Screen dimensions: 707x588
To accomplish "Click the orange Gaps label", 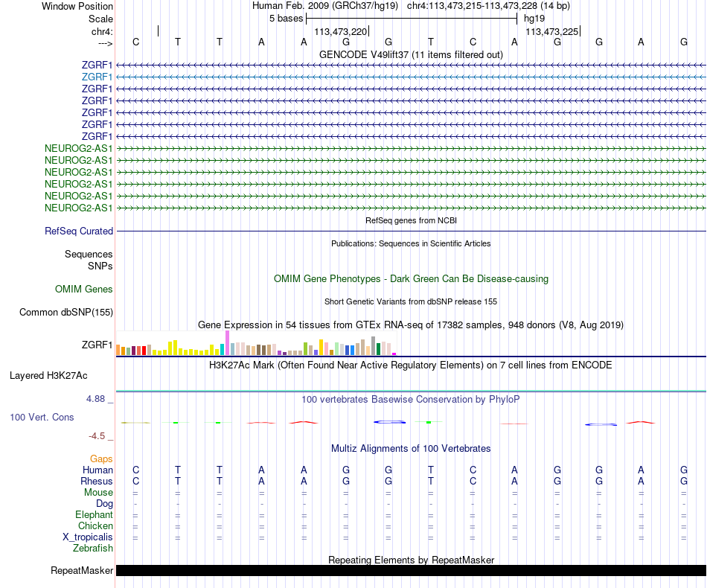I will tap(101, 459).
